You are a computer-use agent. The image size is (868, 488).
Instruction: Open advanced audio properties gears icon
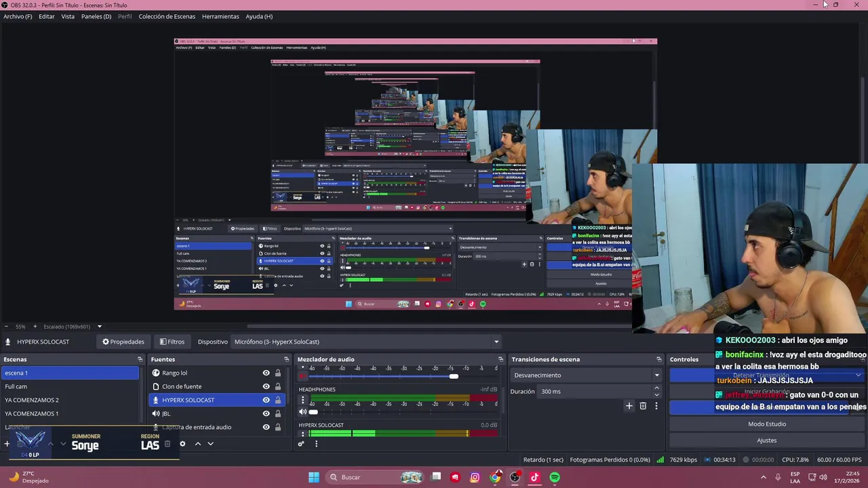(x=301, y=444)
